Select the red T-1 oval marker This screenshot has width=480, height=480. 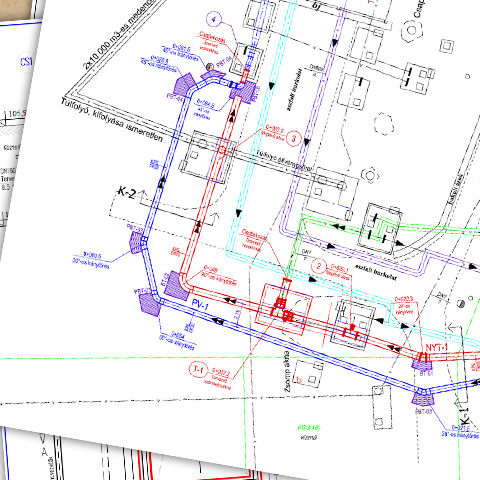pos(198,369)
